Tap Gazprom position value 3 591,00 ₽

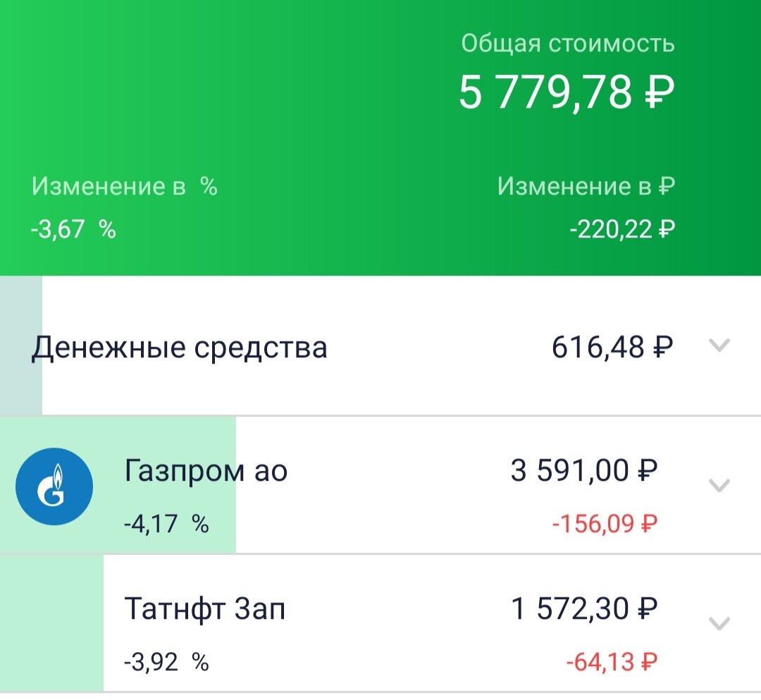point(584,470)
